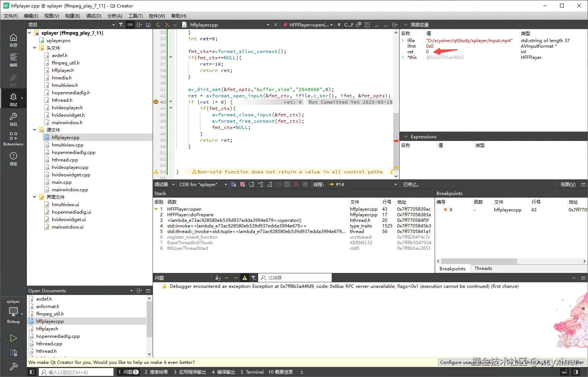Click the Build hammer icon
The image size is (588, 377).
[x=13, y=367]
